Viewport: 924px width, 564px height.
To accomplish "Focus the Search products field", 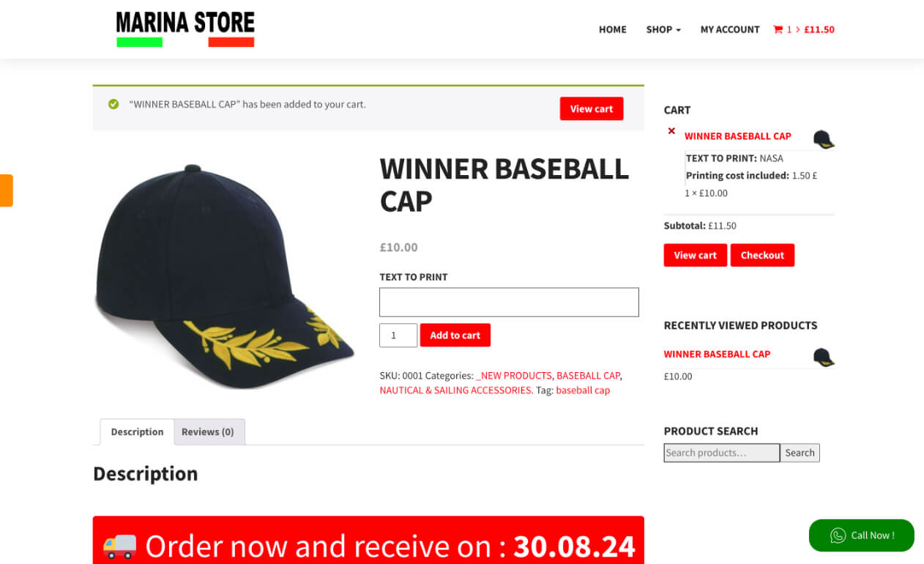I will [x=722, y=453].
